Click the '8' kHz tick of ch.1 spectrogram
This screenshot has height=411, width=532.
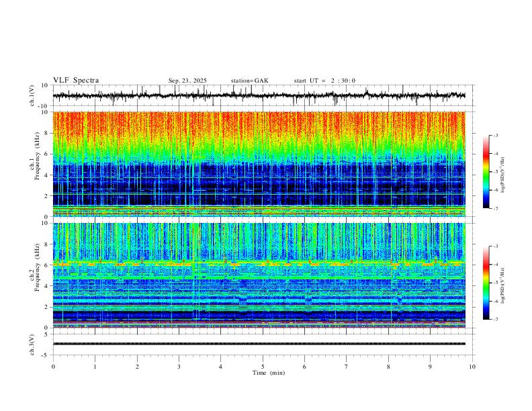click(47, 133)
